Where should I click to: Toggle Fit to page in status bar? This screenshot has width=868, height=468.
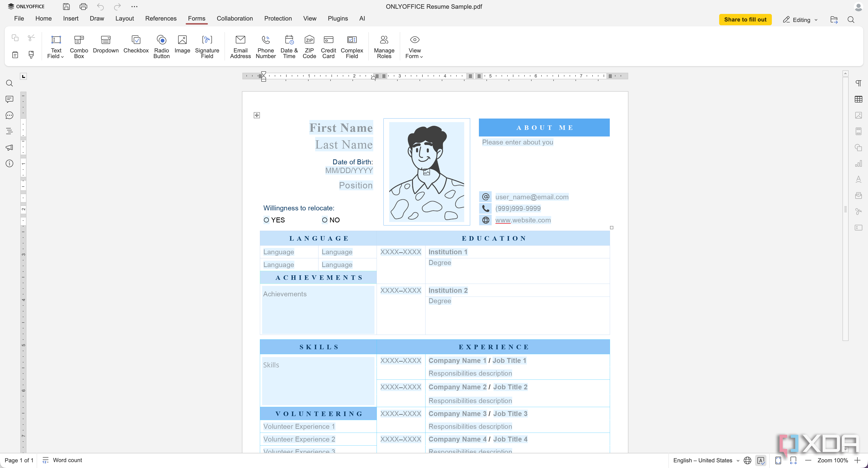778,460
